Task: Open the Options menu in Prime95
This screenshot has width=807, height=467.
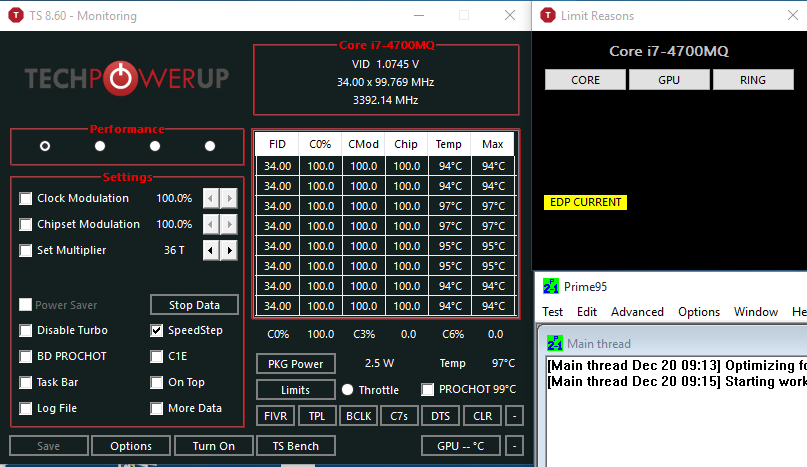Action: (699, 312)
